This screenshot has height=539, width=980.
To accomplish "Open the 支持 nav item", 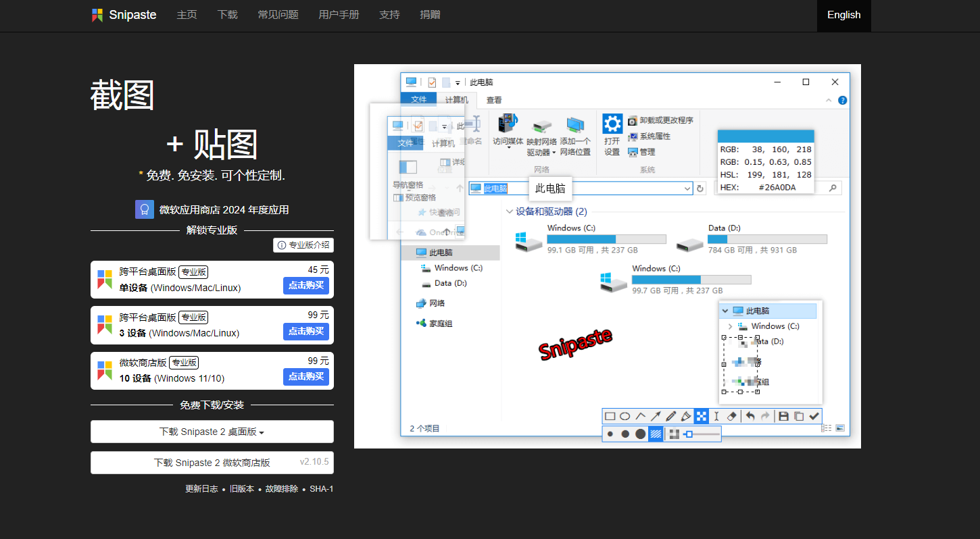I will coord(389,15).
